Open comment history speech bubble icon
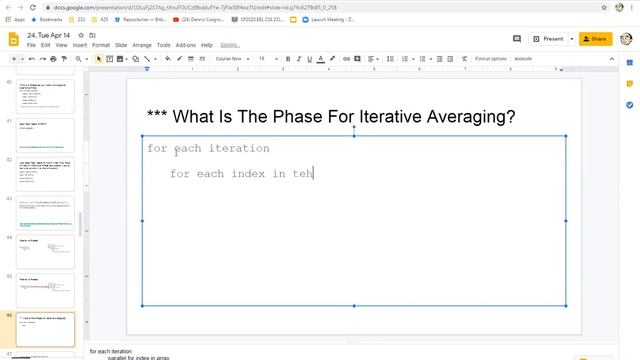 (517, 39)
